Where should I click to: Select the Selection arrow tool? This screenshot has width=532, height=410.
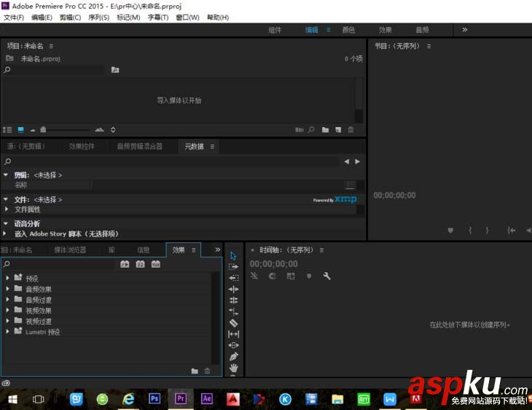(233, 256)
